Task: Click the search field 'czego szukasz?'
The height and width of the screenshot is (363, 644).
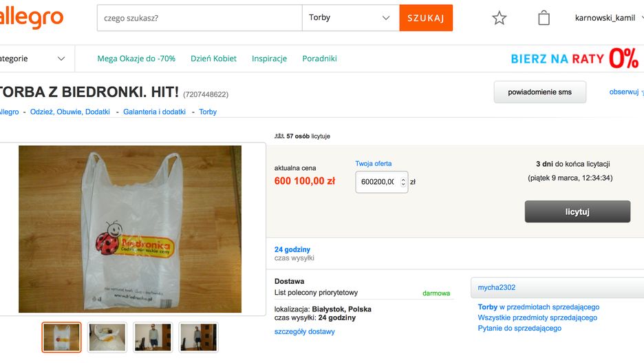Action: tap(200, 18)
